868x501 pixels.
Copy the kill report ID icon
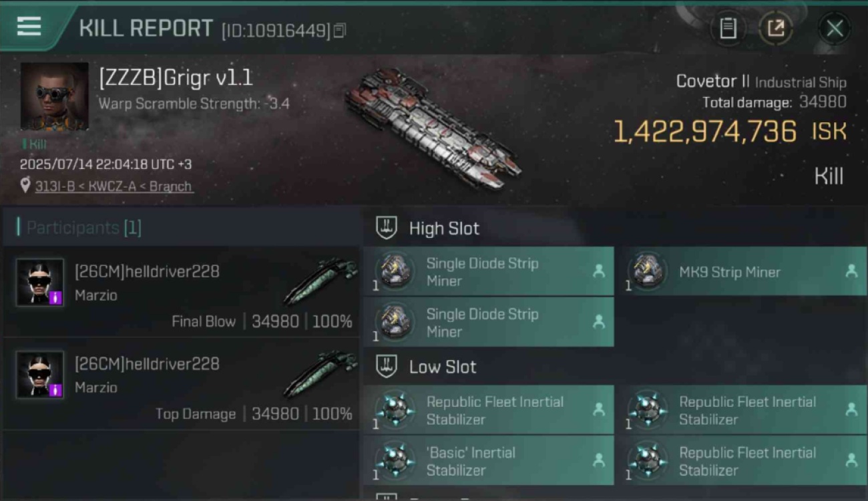[x=340, y=31]
